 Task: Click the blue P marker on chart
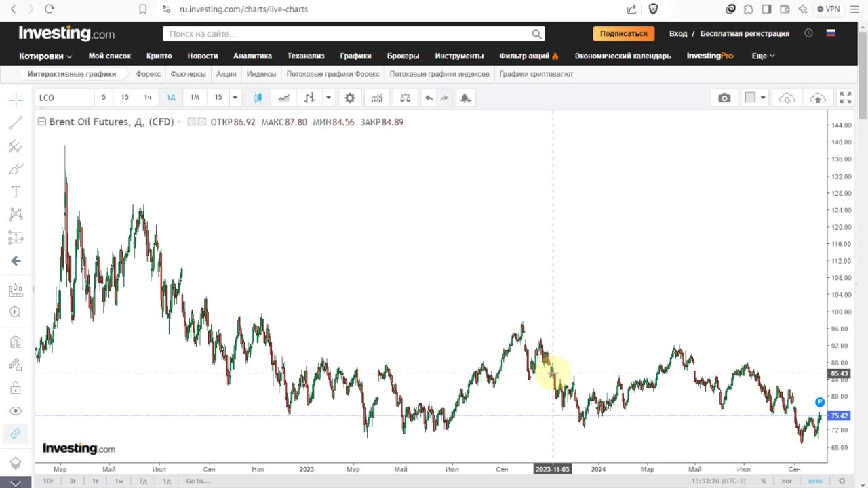click(820, 402)
